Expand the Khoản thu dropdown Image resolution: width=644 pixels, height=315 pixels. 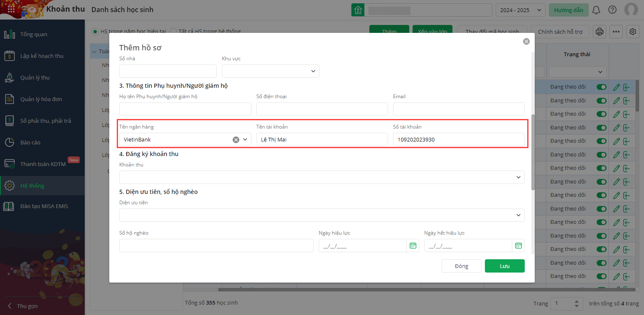tap(518, 177)
